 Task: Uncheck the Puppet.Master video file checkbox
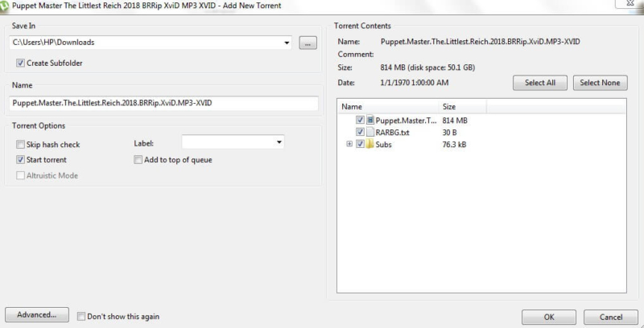click(360, 120)
